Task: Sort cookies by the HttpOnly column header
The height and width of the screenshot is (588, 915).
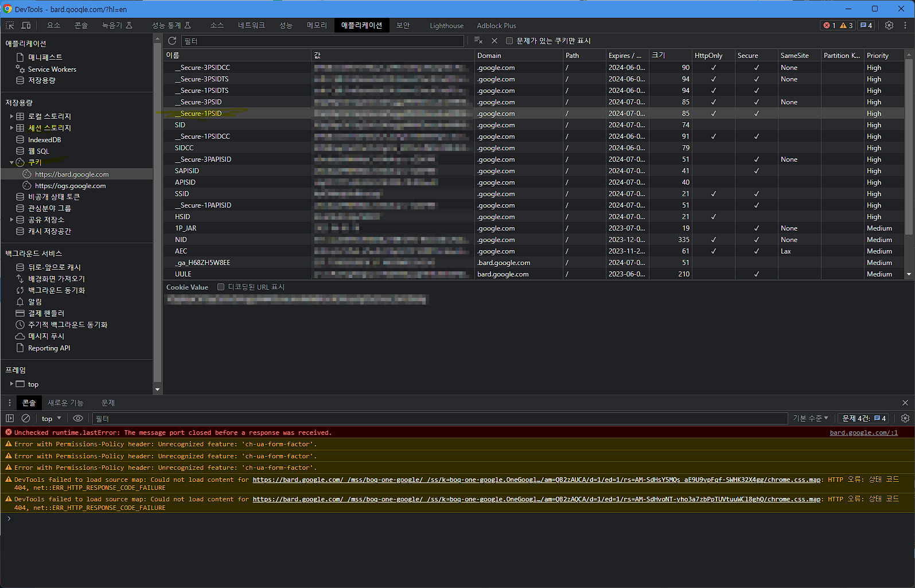Action: coord(713,55)
